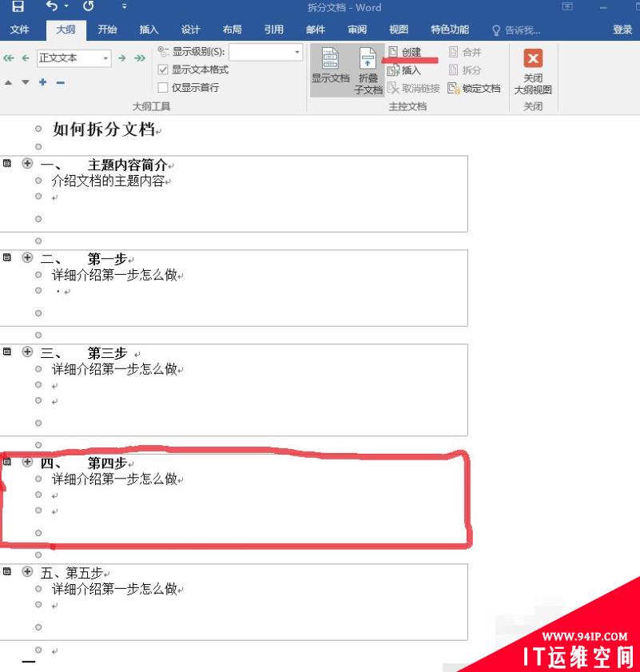Undo the last action
640x672 pixels.
click(52, 6)
